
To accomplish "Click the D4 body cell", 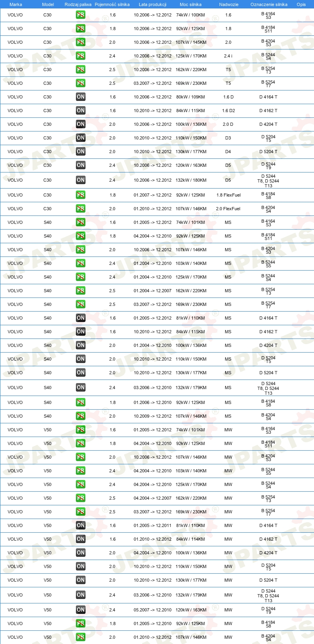I will pos(228,152).
